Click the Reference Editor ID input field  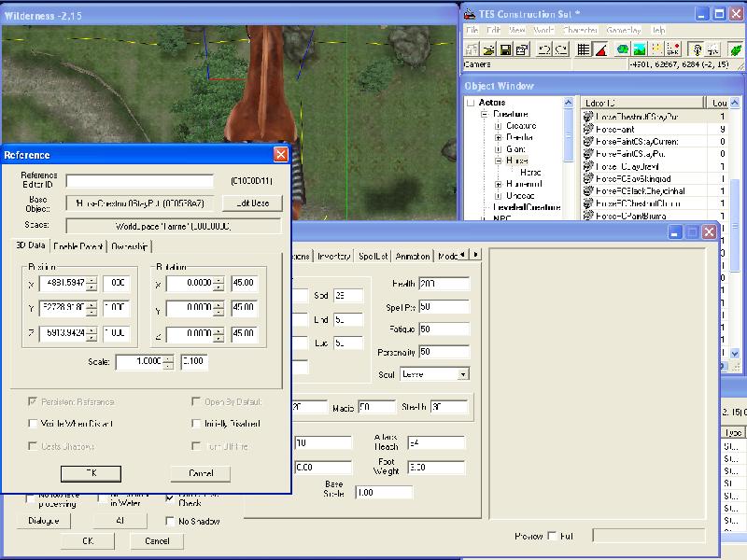[x=139, y=181]
